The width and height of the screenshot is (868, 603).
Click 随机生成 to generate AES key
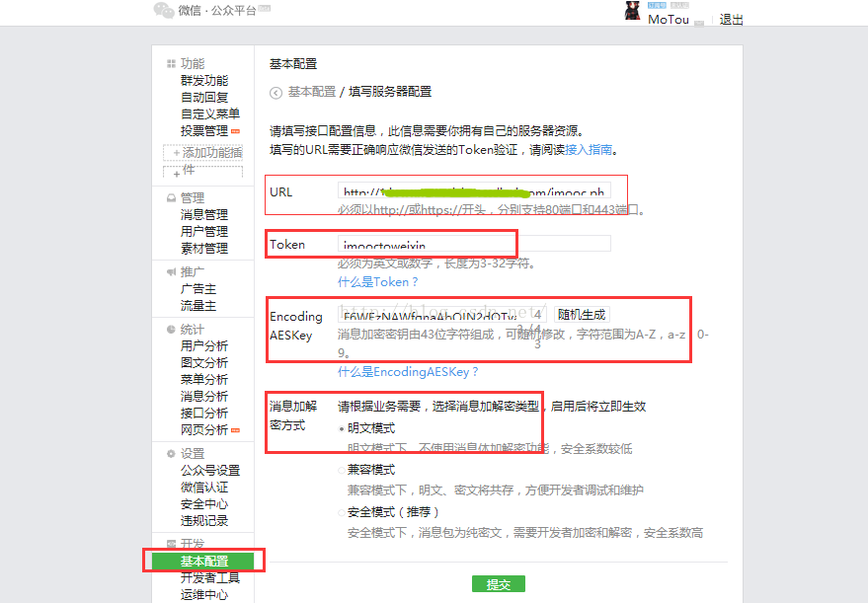[x=581, y=315]
